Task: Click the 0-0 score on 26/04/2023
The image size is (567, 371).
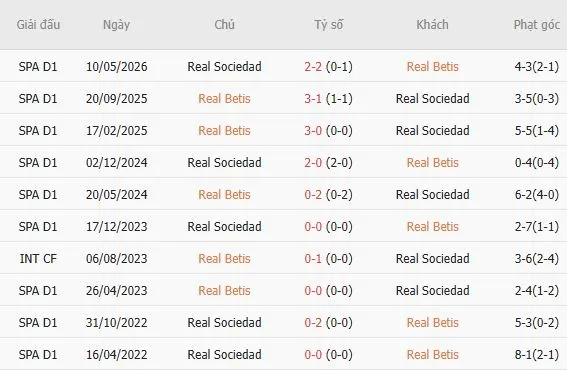Action: [313, 290]
